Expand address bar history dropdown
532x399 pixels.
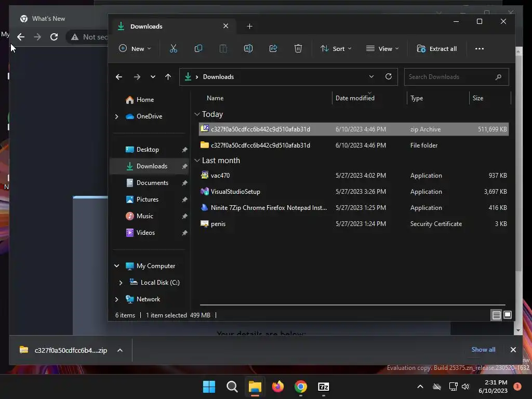click(371, 77)
